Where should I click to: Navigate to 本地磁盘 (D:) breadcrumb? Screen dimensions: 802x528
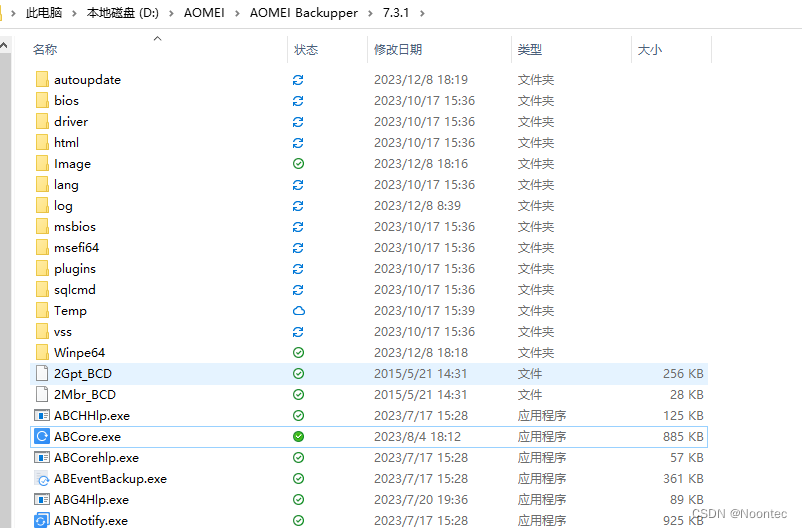[x=123, y=13]
